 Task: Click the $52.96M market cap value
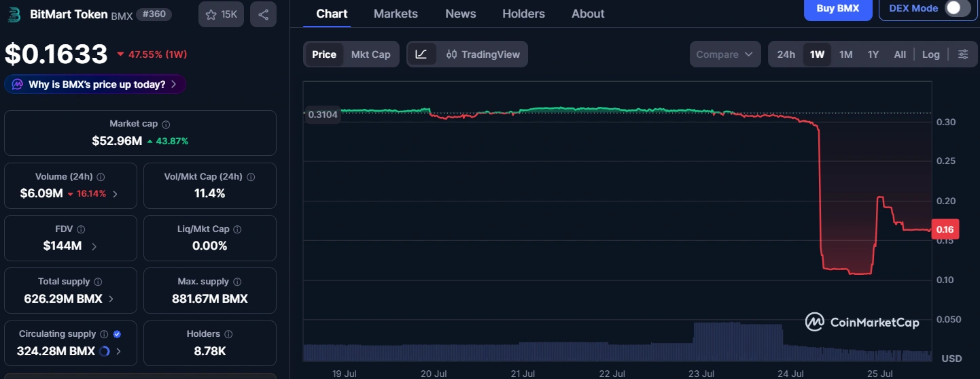pos(117,141)
